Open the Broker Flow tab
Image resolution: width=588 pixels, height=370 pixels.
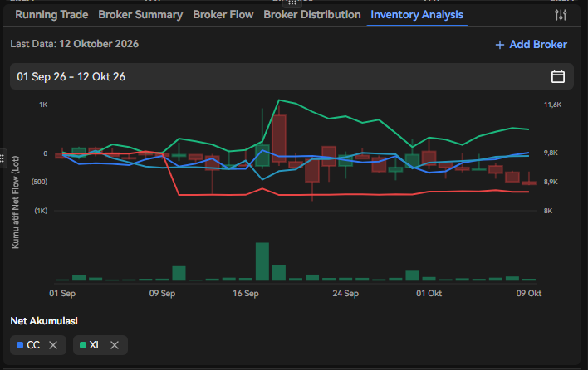(x=223, y=15)
